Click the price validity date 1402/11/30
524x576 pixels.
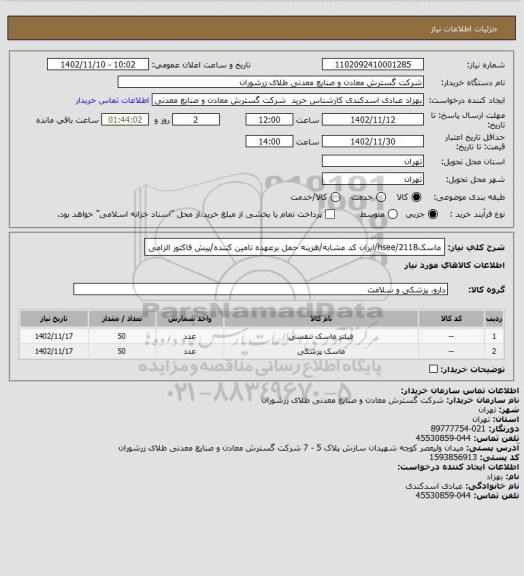pos(373,141)
